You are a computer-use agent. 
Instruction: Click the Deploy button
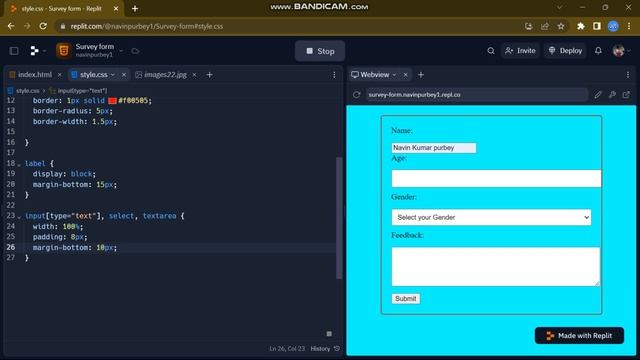pyautogui.click(x=565, y=51)
